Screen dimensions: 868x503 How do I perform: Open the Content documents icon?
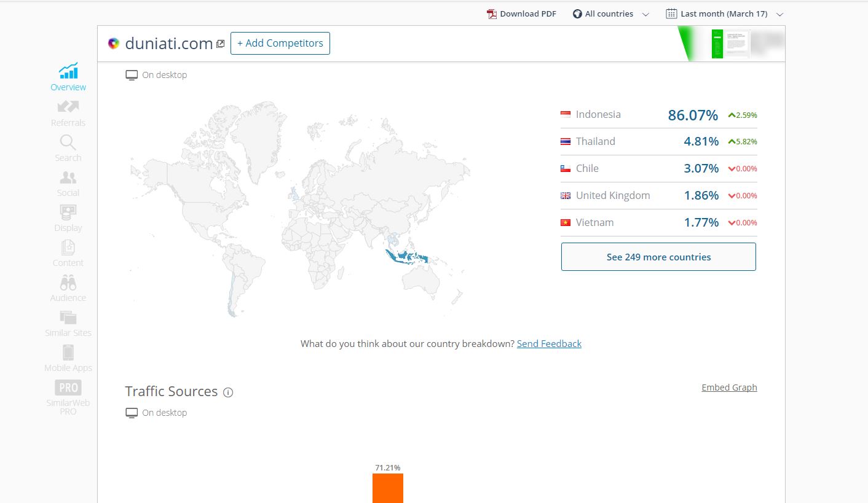[68, 248]
